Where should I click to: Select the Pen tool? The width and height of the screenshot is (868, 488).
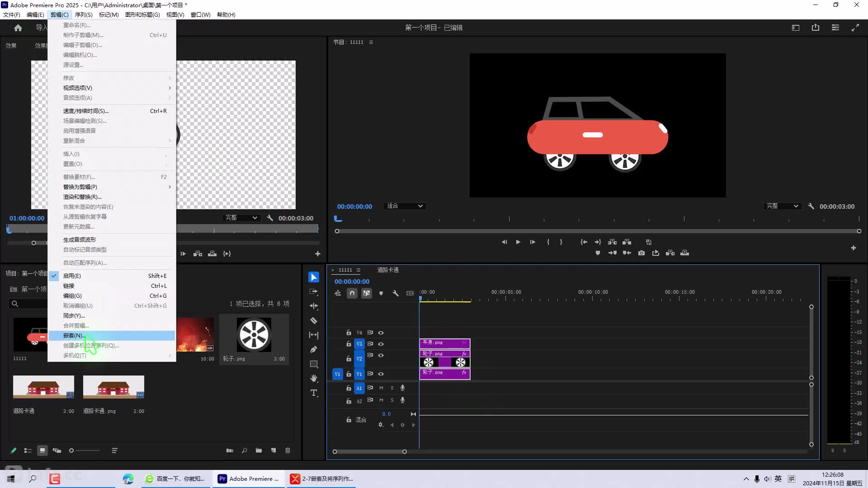[314, 349]
